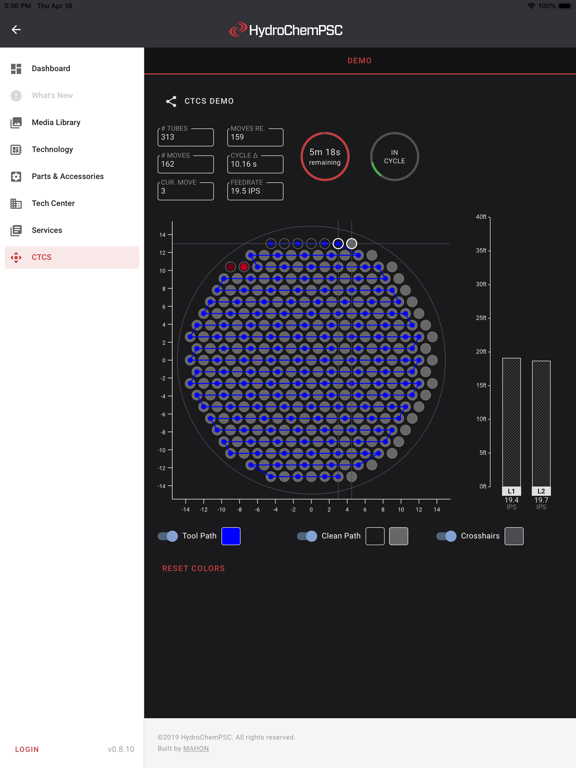Pick the blue Tool Path color swatch
The width and height of the screenshot is (576, 768).
(231, 536)
